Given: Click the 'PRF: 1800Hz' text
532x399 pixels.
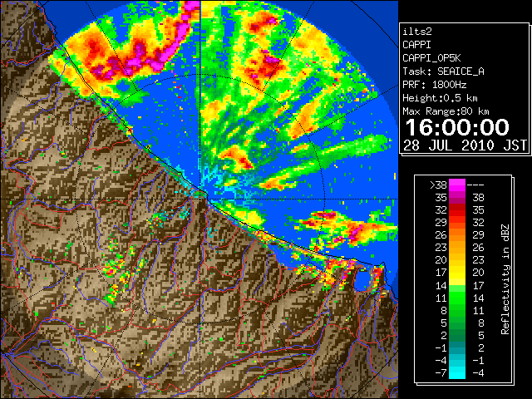Looking at the screenshot, I should pyautogui.click(x=434, y=85).
